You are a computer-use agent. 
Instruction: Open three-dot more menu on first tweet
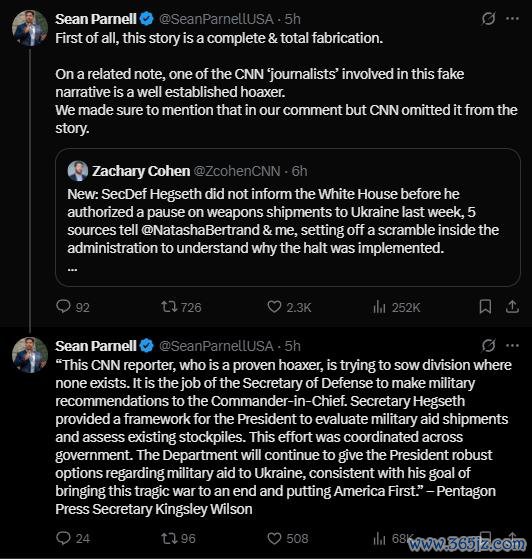(512, 19)
